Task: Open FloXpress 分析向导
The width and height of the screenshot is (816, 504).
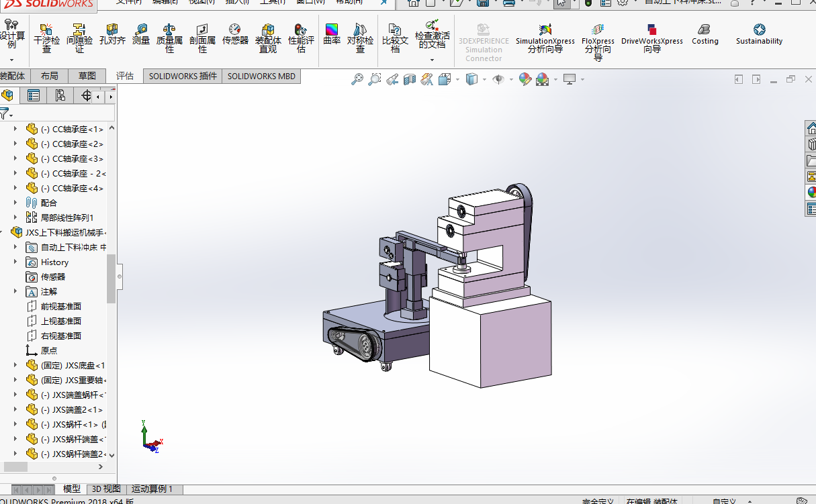Action: pos(598,42)
